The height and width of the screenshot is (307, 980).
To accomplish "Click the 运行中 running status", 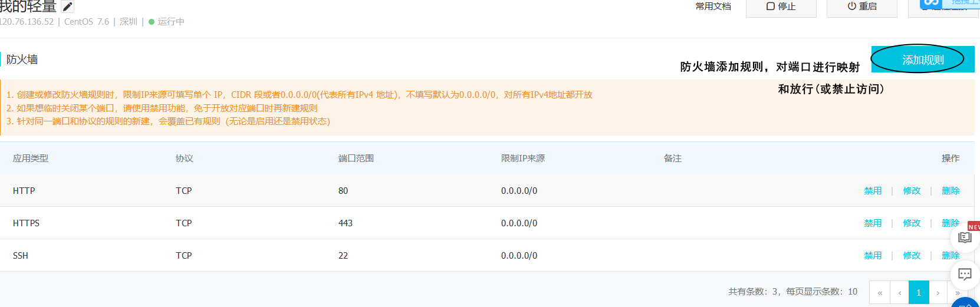I will point(167,22).
